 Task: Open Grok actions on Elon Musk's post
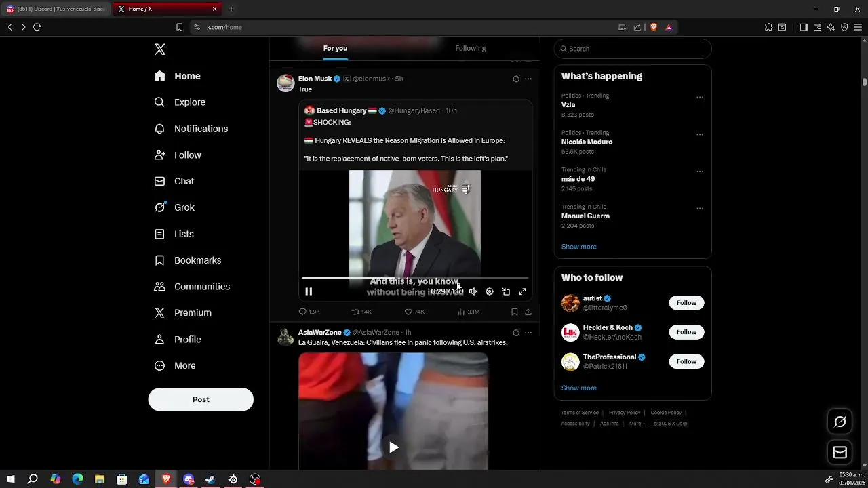click(x=516, y=79)
